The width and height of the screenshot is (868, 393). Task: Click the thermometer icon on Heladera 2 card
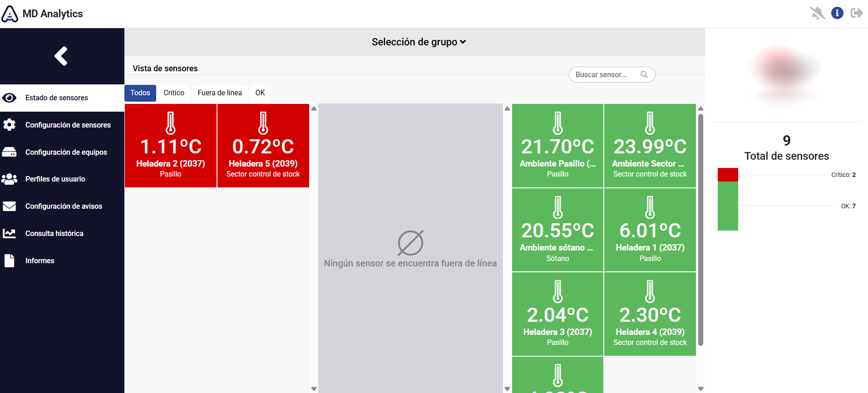171,123
